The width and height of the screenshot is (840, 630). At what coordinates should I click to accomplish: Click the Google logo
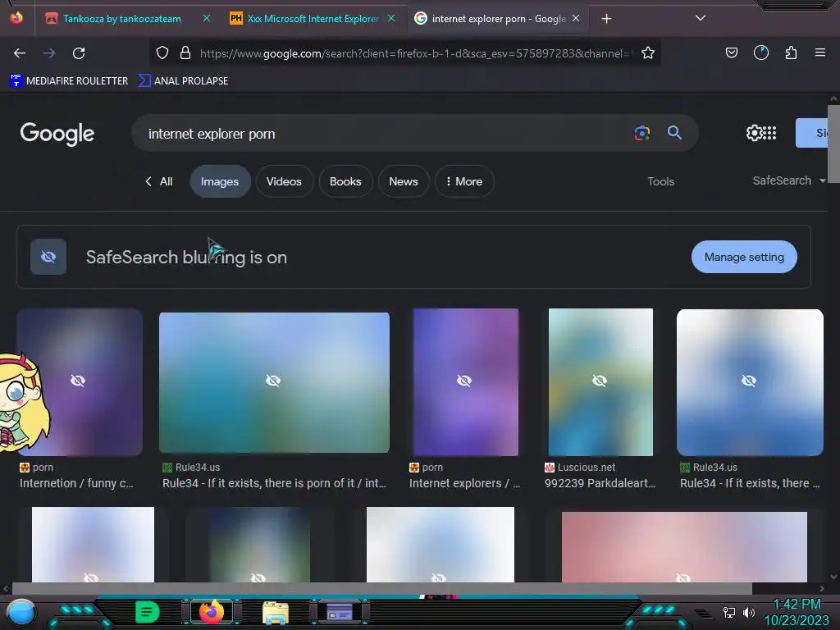tap(57, 134)
